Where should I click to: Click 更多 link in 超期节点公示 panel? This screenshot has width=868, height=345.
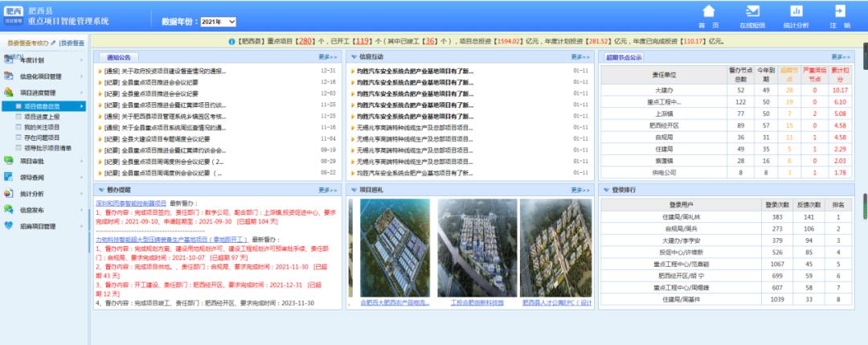point(841,57)
